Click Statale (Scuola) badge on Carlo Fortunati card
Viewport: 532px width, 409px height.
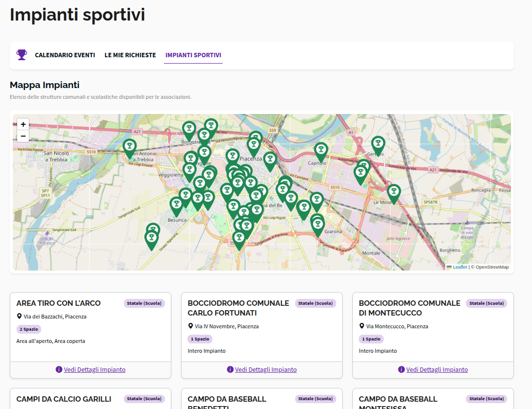point(316,303)
